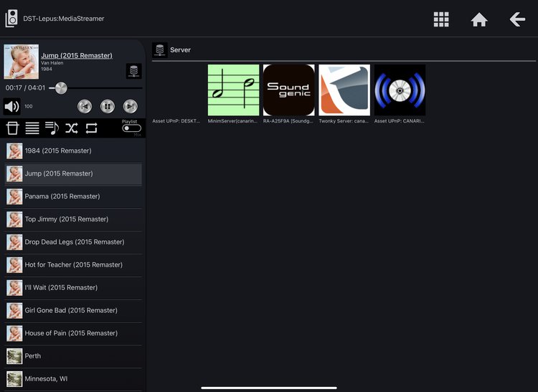Open the MinimServer media server
This screenshot has height=392, width=538.
click(x=233, y=90)
